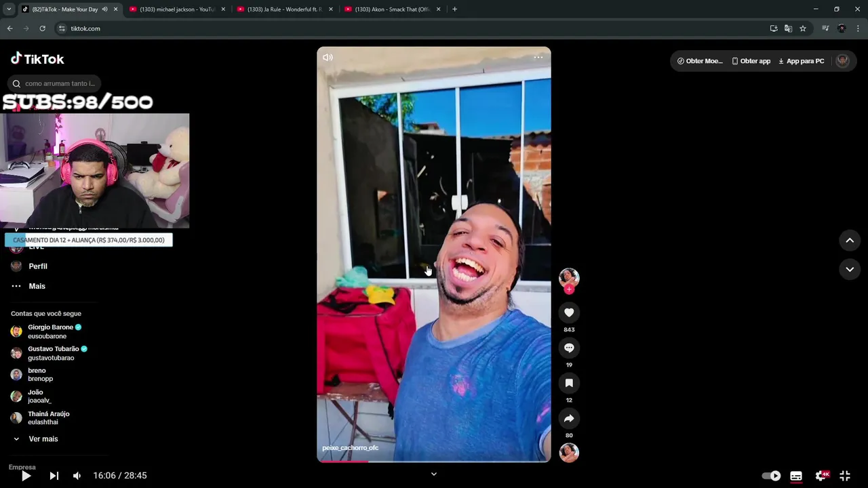
Task: Click the App para PC button
Action: click(x=801, y=61)
